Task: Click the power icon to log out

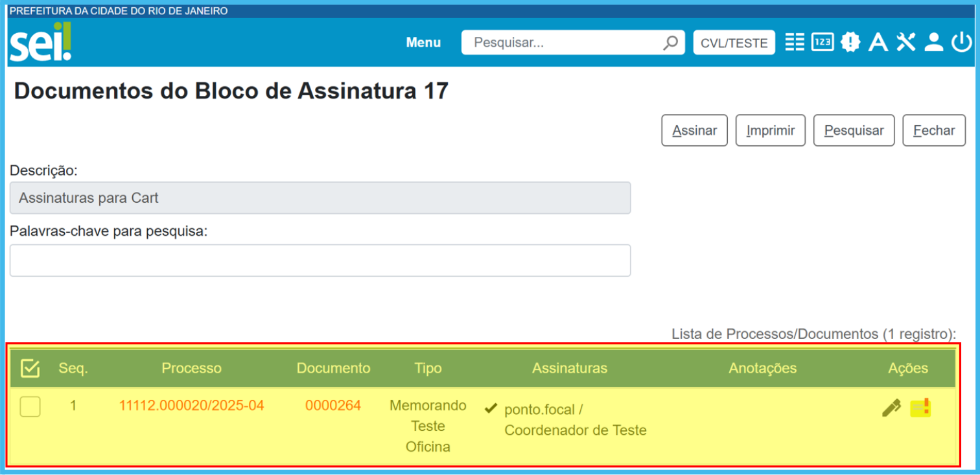Action: click(961, 43)
